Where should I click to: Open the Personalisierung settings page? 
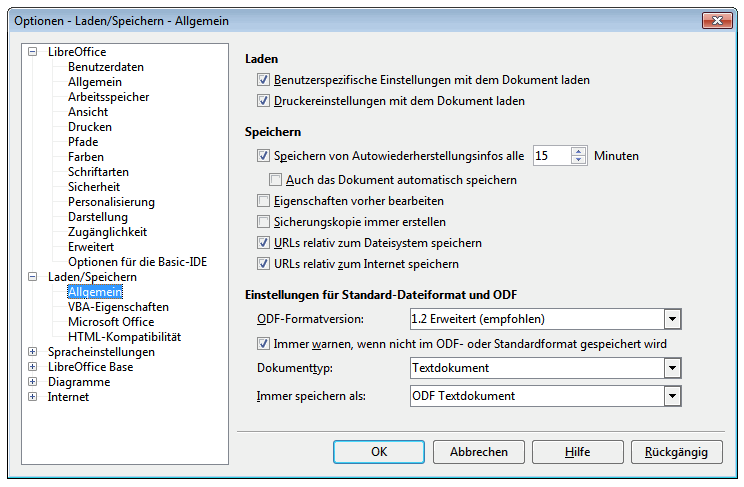pyautogui.click(x=112, y=202)
